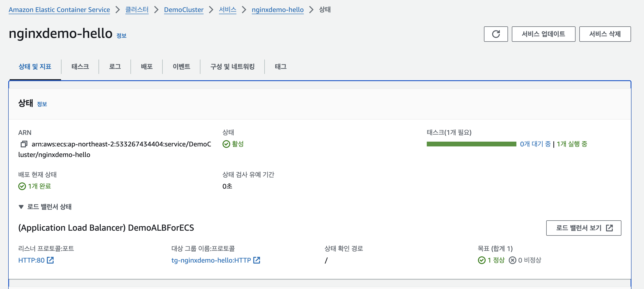Open the 배포 tab

(147, 67)
